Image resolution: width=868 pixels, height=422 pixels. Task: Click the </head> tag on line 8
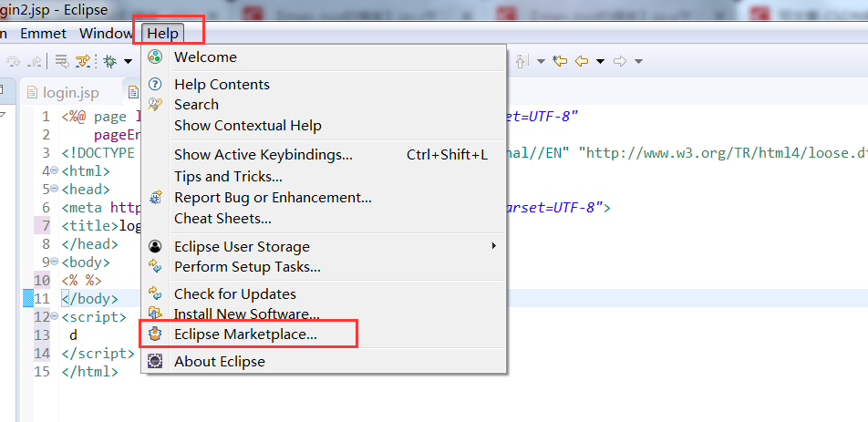tap(89, 244)
